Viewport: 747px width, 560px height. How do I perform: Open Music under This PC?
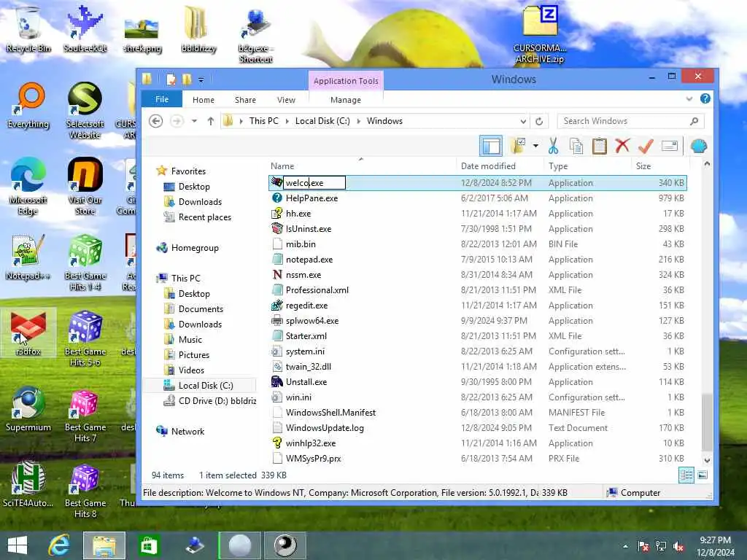190,340
